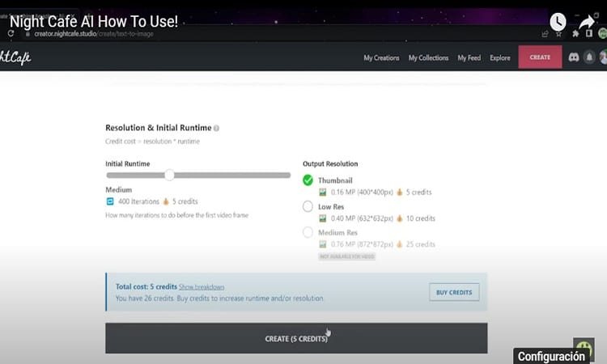
Task: Click the YouTube Watch Later clock icon
Action: pos(558,22)
